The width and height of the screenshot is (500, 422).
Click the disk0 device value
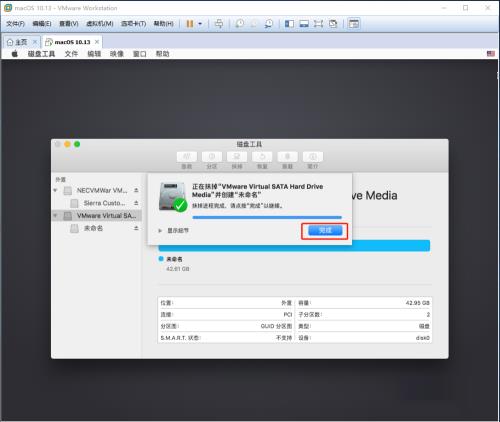[x=422, y=338]
